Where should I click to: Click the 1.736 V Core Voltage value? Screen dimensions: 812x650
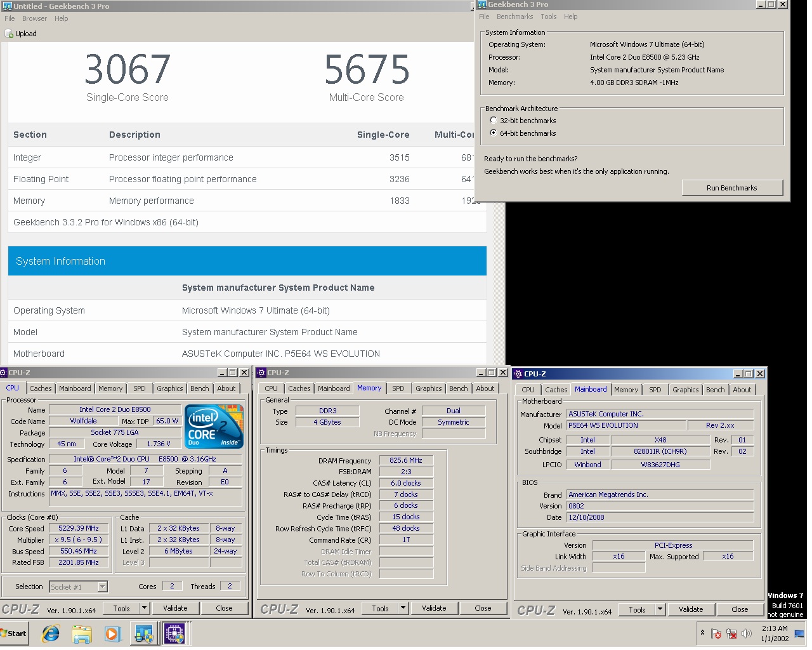coord(159,444)
